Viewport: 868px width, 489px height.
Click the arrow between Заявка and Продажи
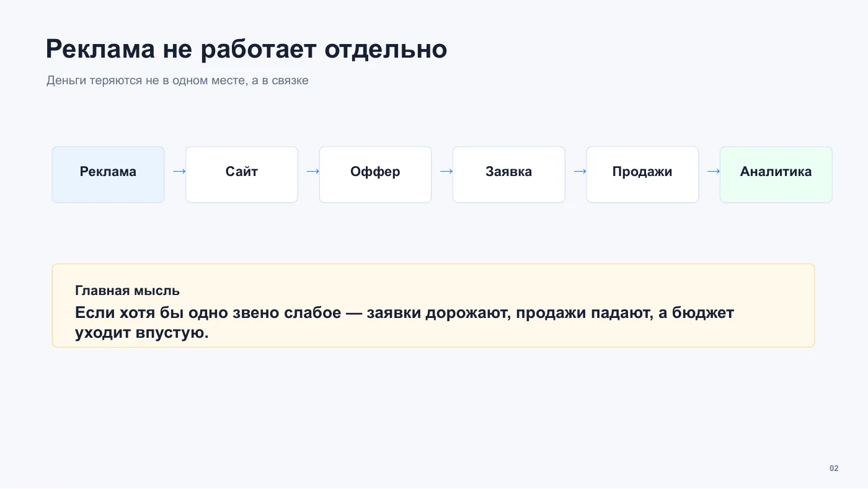click(580, 172)
